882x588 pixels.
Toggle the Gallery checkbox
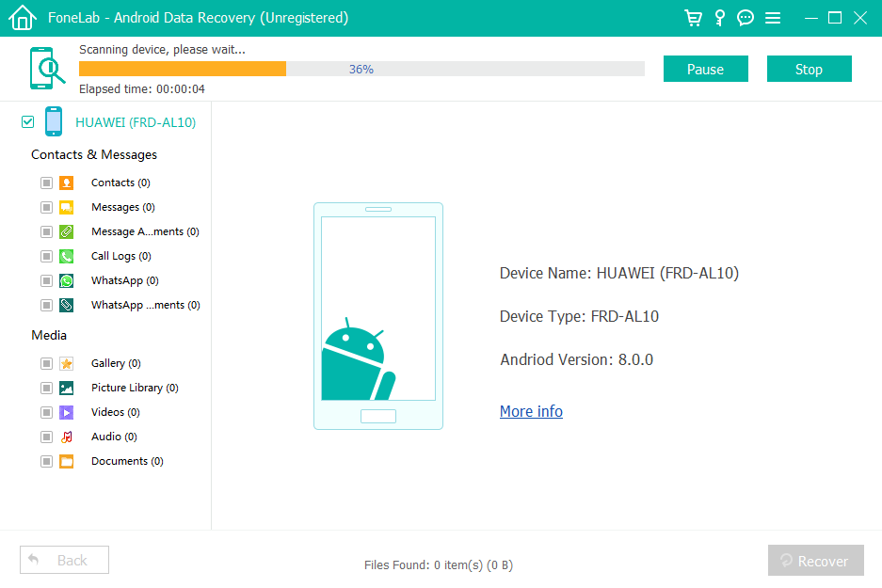[x=47, y=364]
